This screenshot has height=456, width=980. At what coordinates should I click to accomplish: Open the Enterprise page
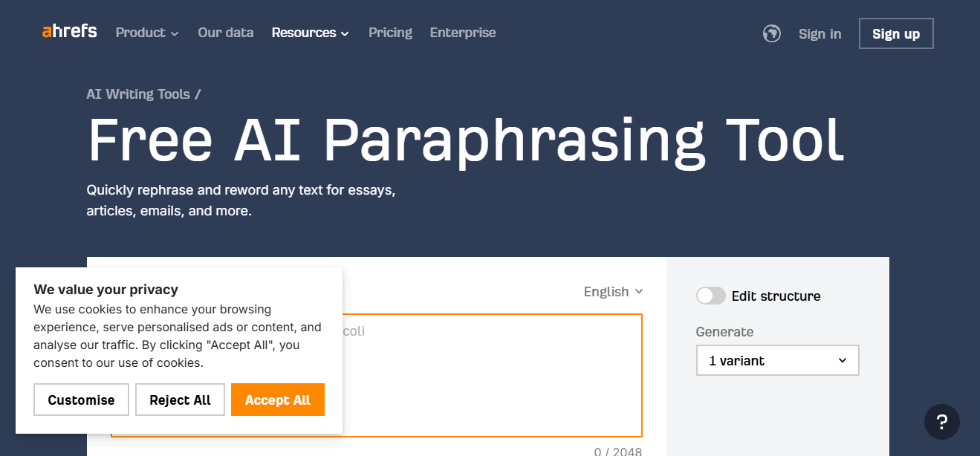[x=463, y=33]
